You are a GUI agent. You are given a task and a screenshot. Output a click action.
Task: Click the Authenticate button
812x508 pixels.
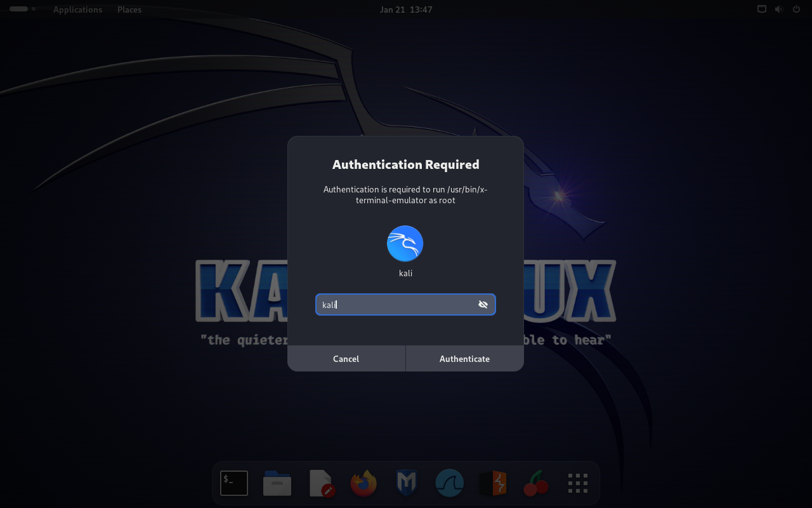pyautogui.click(x=464, y=359)
